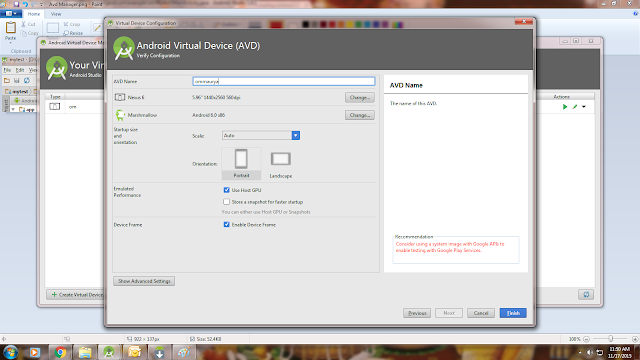Select the Pencil tool in Paint

tap(97, 28)
